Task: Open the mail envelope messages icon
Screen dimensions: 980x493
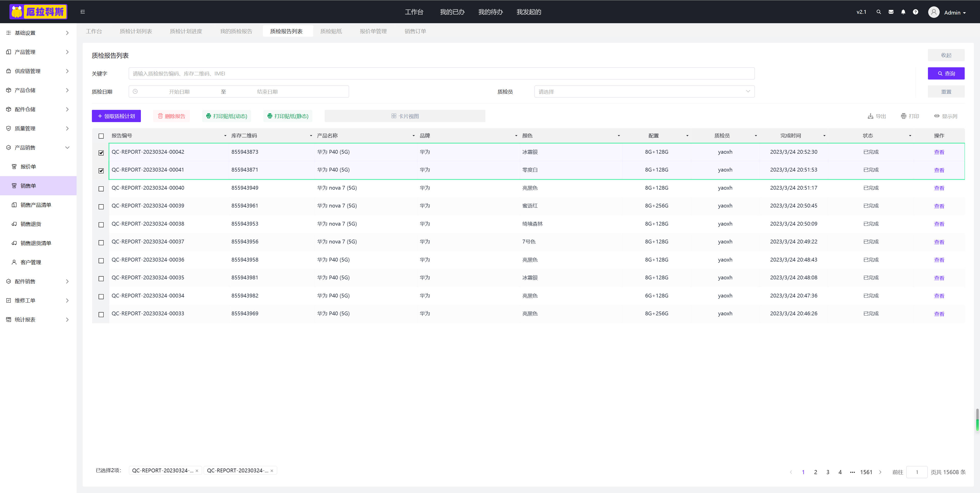Action: pyautogui.click(x=891, y=12)
